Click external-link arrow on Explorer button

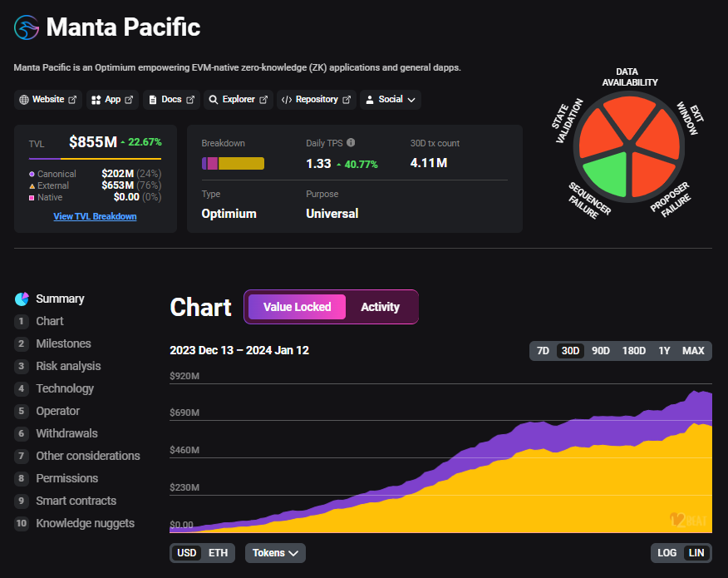263,100
